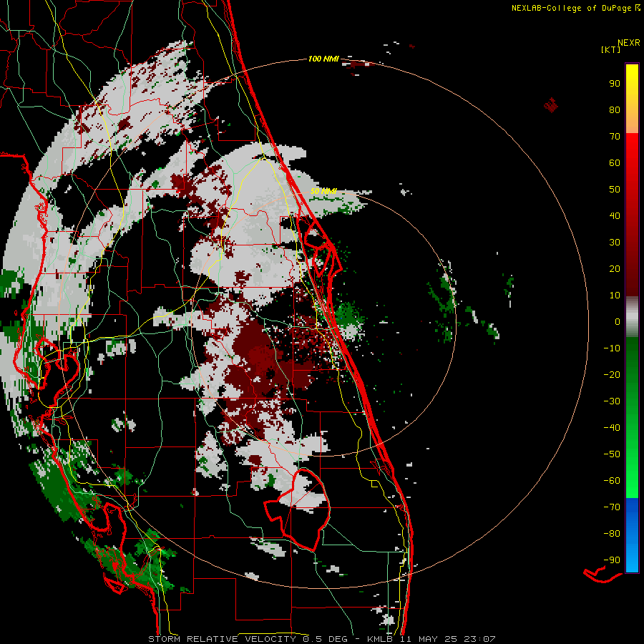Click the 90 value on velocity scale

coord(615,84)
